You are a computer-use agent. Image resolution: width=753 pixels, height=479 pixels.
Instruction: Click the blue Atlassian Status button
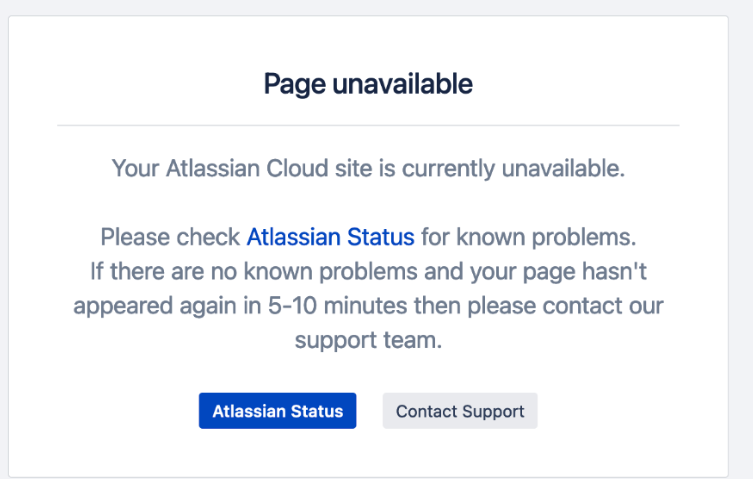(278, 411)
